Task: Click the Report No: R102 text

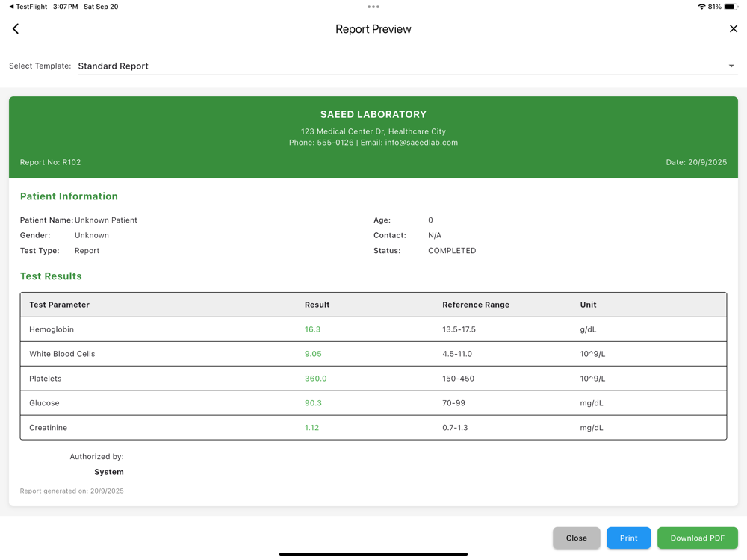Action: point(50,162)
